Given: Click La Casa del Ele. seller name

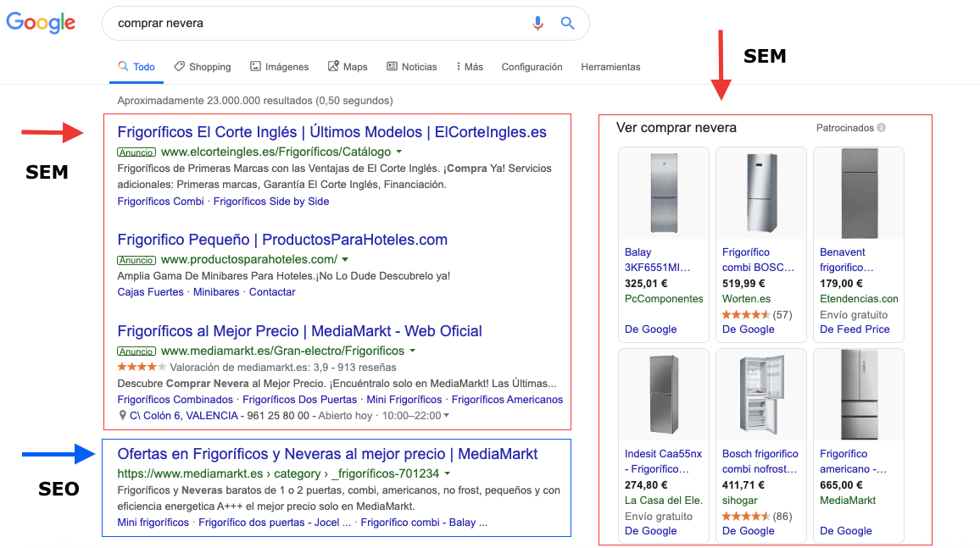Looking at the screenshot, I should tap(663, 501).
